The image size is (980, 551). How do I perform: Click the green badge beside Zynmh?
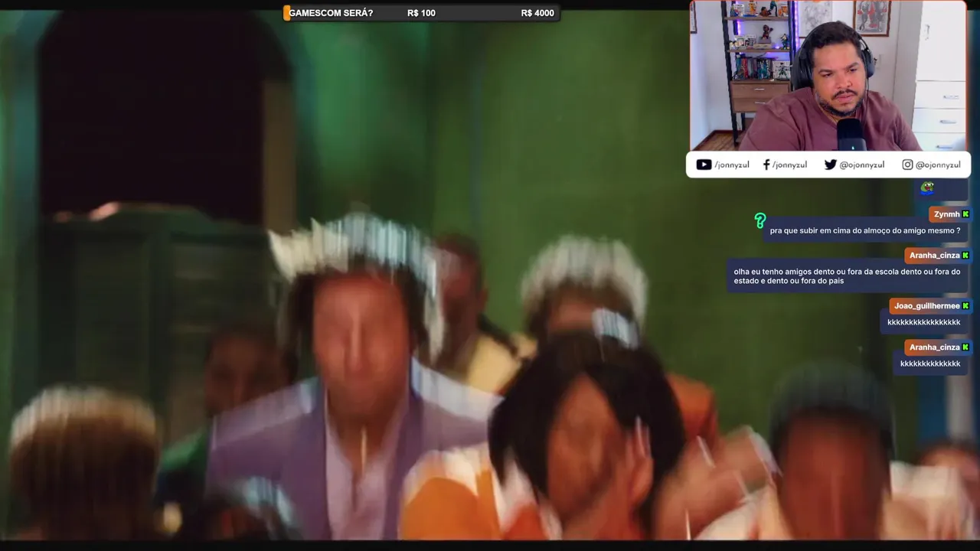pyautogui.click(x=965, y=214)
